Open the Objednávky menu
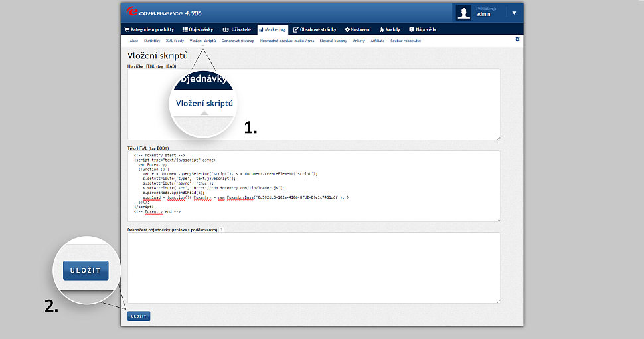Screen dimensions: 644x339 (x=198, y=30)
